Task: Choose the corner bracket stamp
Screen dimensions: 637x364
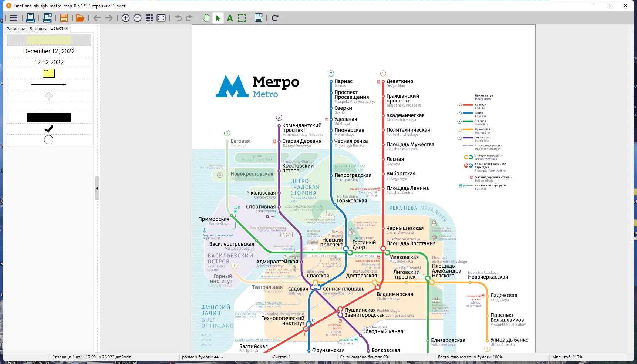Action: [x=49, y=107]
